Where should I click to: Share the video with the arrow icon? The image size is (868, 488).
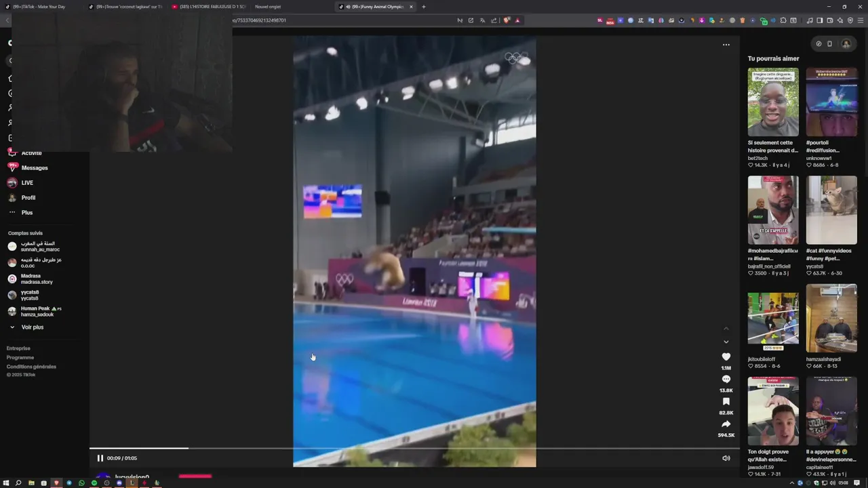(726, 424)
